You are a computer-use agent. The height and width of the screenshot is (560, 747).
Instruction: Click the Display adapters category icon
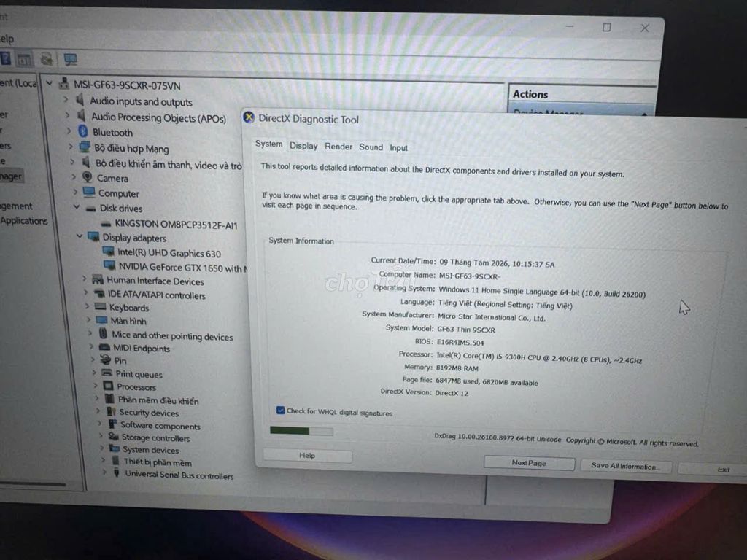[x=94, y=237]
